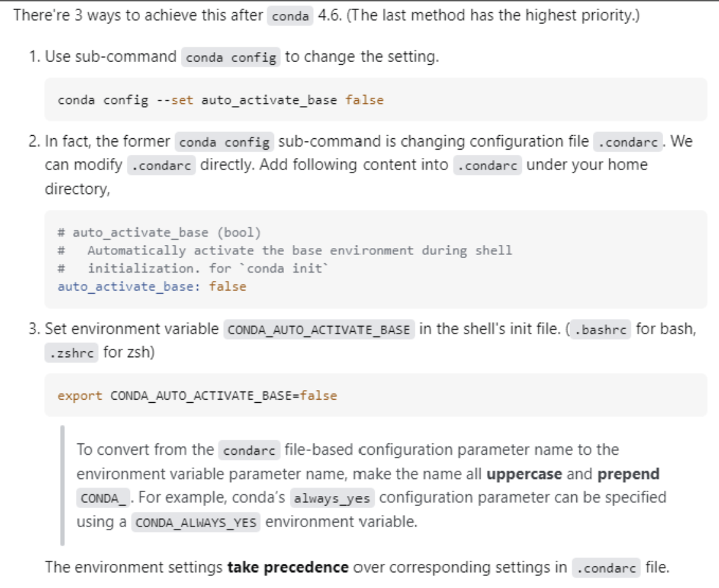Click the inline 'conda' code tag in intro
The width and height of the screenshot is (719, 588).
point(290,16)
